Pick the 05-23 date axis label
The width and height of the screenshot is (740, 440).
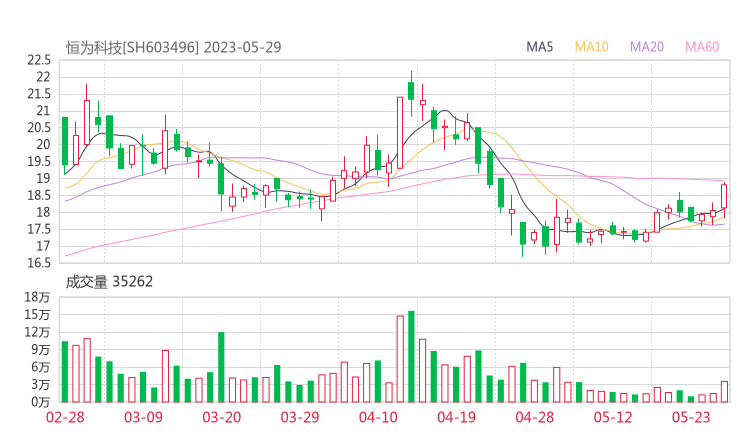tap(690, 417)
